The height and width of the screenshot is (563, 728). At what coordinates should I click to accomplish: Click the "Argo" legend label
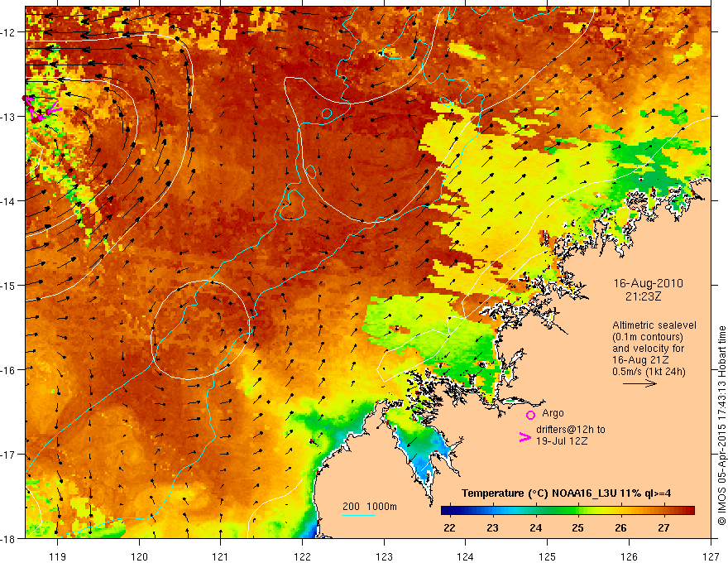(x=553, y=413)
